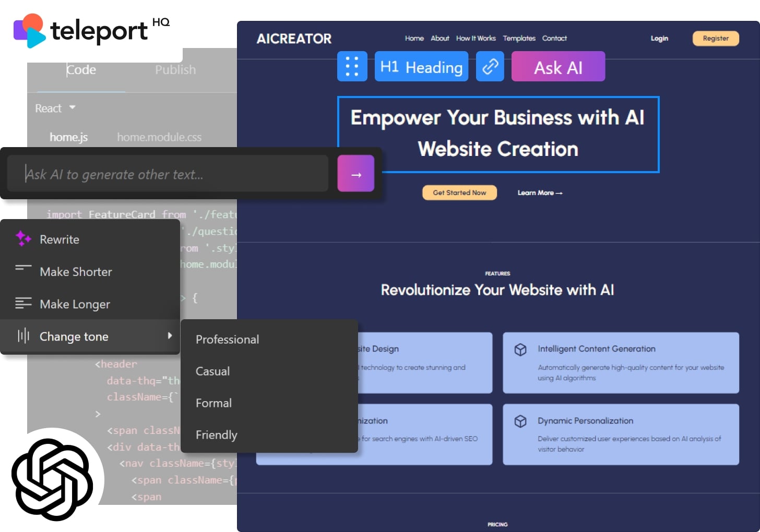The width and height of the screenshot is (760, 532).
Task: Click the FEATURES section label
Action: (497, 273)
